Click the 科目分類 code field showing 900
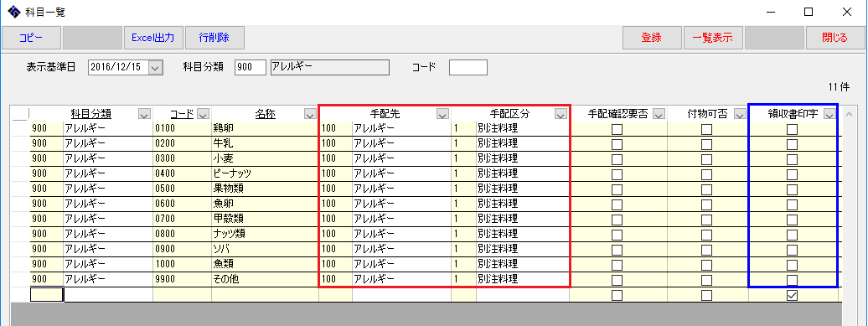This screenshot has width=868, height=326. coord(251,68)
